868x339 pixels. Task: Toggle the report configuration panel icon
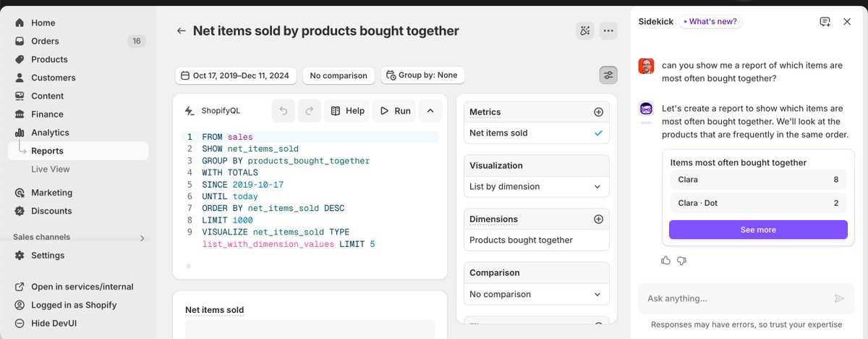[608, 75]
